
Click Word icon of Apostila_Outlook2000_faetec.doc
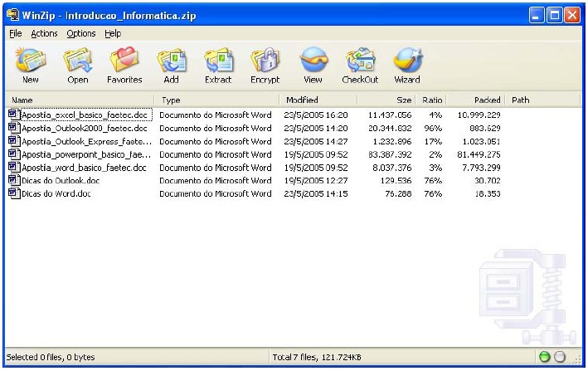[14, 128]
